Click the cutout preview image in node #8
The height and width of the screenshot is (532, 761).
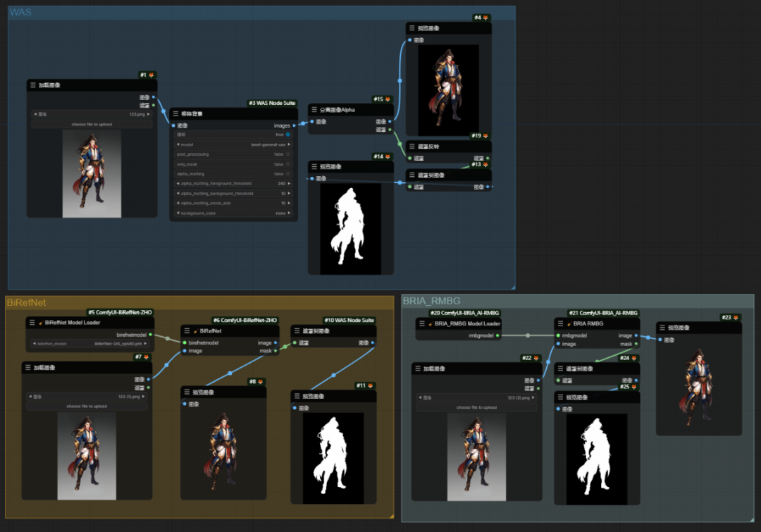click(x=223, y=452)
